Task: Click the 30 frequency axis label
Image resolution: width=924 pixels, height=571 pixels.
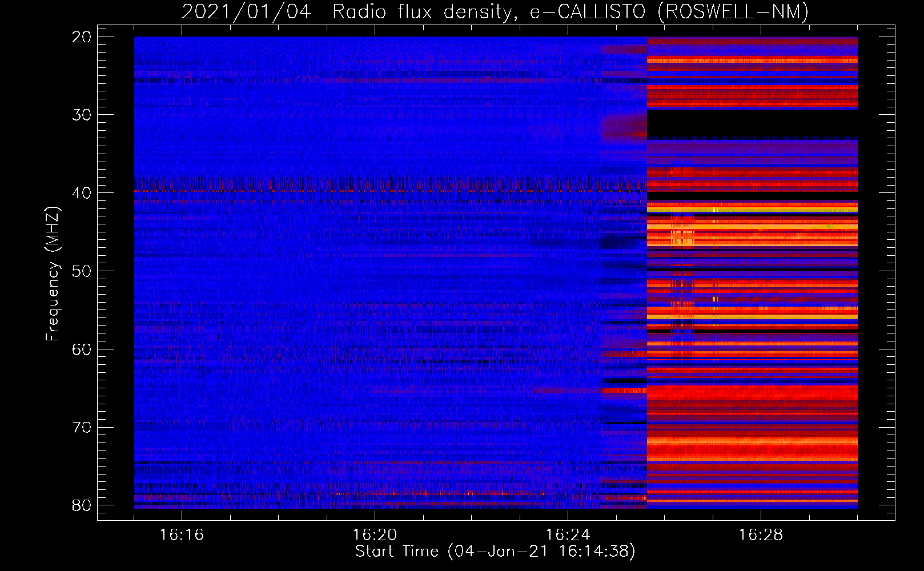Action: [82, 115]
